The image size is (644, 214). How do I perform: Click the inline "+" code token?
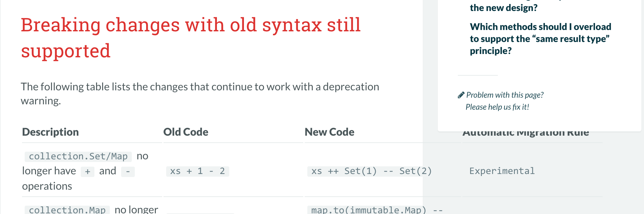tap(88, 171)
